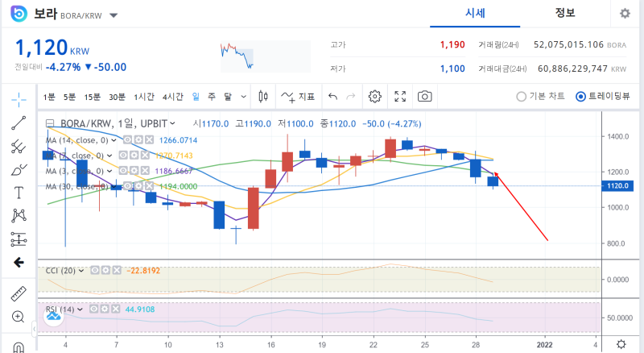The width and height of the screenshot is (644, 353).
Task: Open the 지표 indicators menu
Action: [x=298, y=97]
